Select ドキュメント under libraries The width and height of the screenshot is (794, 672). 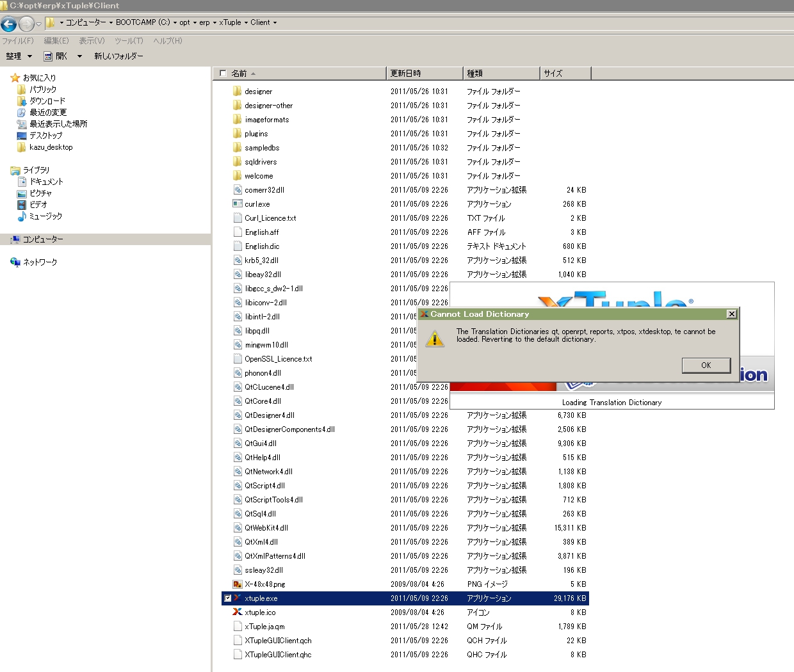(x=46, y=182)
